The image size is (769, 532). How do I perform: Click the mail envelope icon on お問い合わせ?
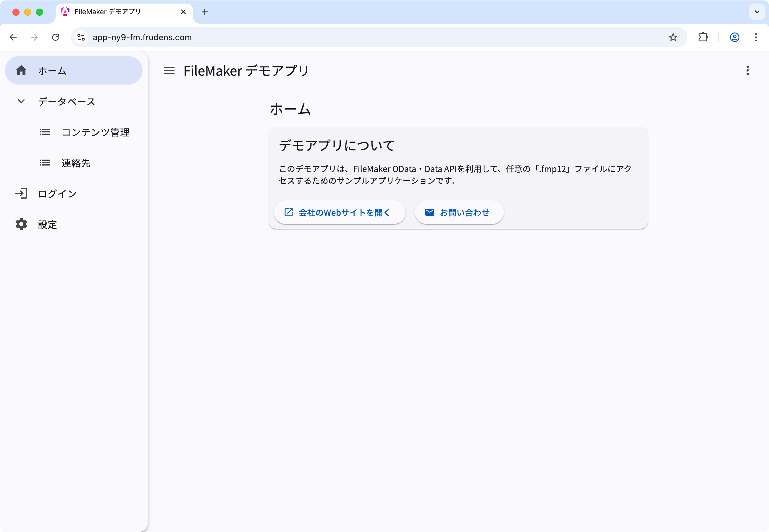pyautogui.click(x=429, y=212)
